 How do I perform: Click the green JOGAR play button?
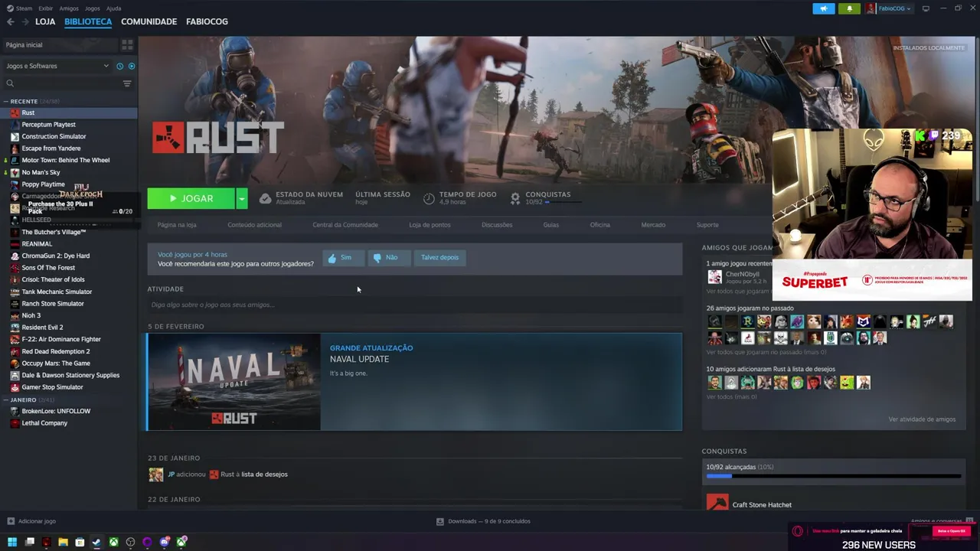191,198
